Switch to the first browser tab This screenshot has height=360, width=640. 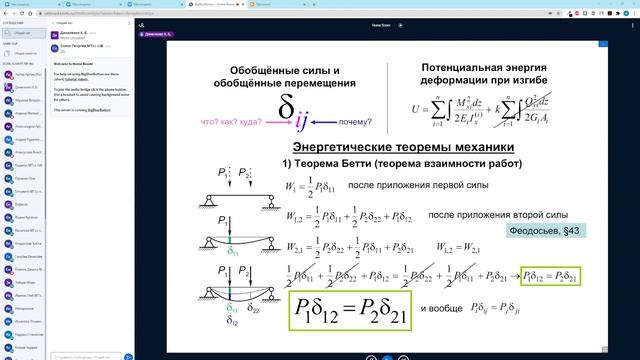tap(32, 4)
